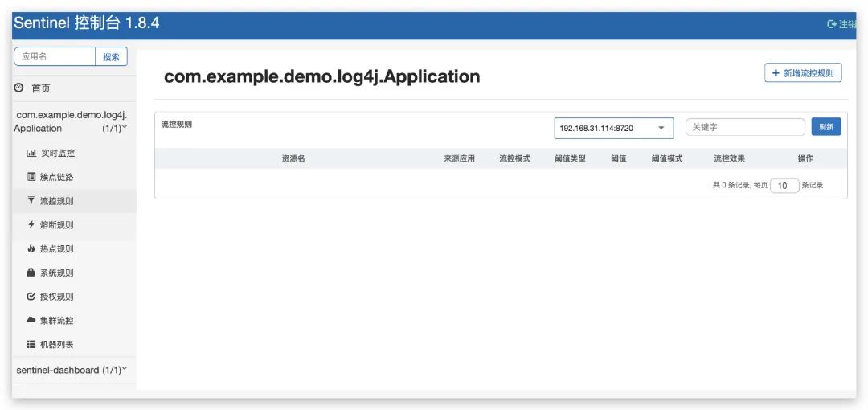This screenshot has width=868, height=410.
Task: Click the 刷新 refresh button
Action: [826, 127]
